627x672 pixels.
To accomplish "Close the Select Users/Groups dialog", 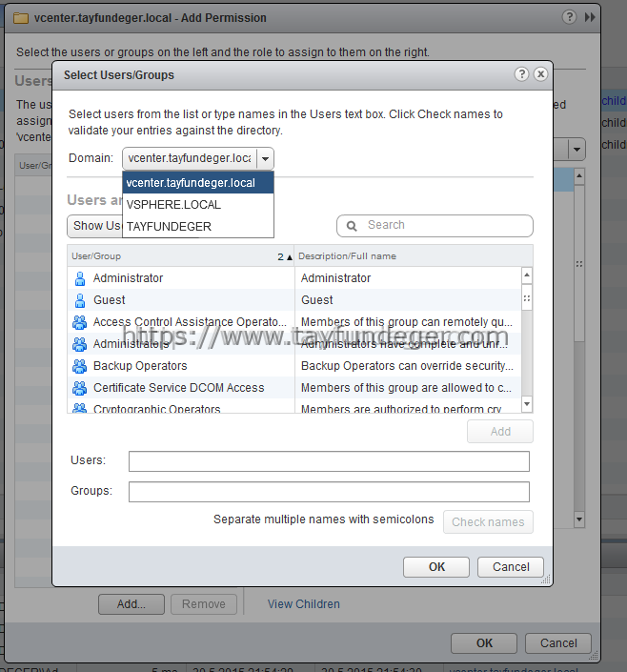I will (x=540, y=74).
